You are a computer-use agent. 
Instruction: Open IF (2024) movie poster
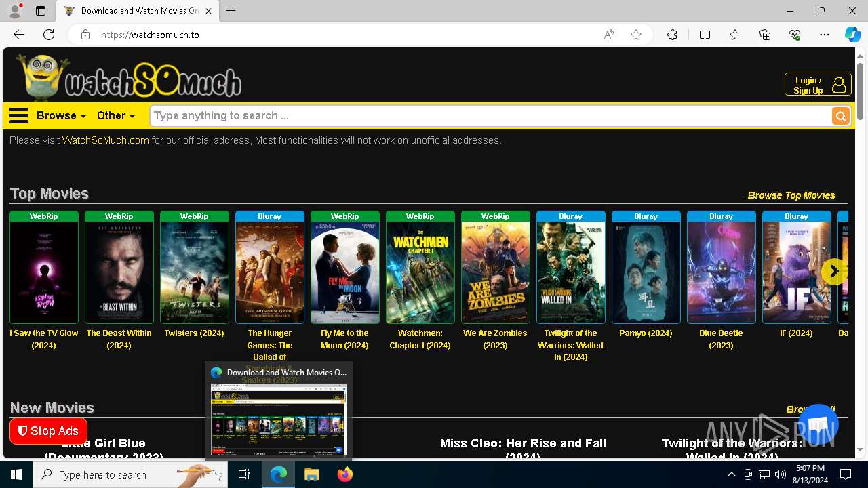coord(797,272)
